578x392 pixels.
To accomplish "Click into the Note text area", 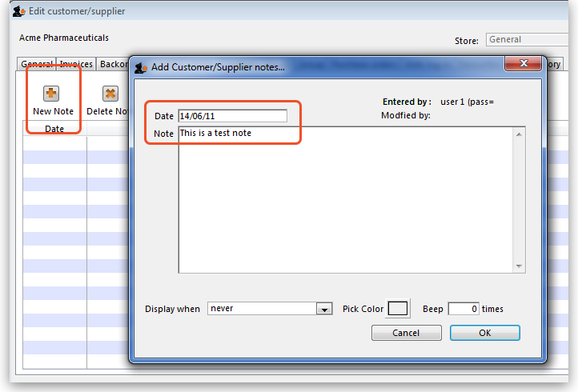I will click(344, 200).
